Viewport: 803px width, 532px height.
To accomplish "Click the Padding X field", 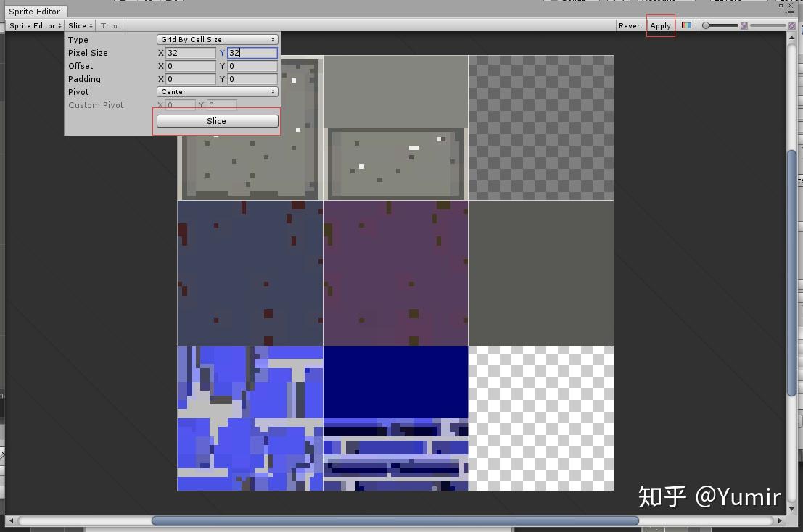I will pyautogui.click(x=191, y=79).
